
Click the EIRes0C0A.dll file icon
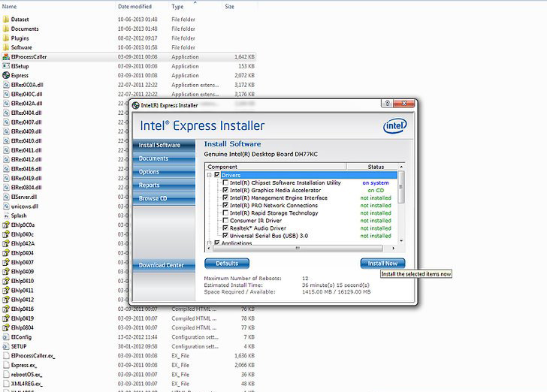coord(6,85)
